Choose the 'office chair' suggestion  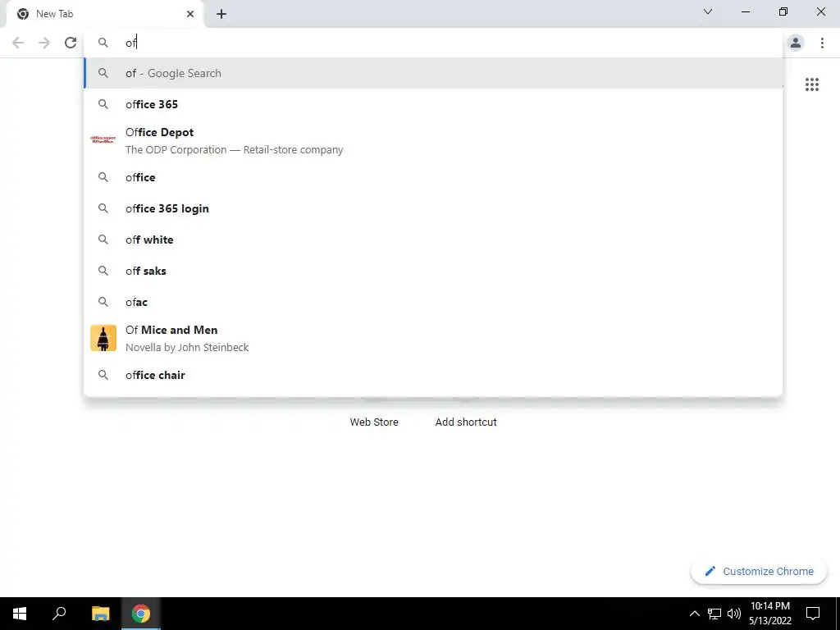click(x=433, y=375)
